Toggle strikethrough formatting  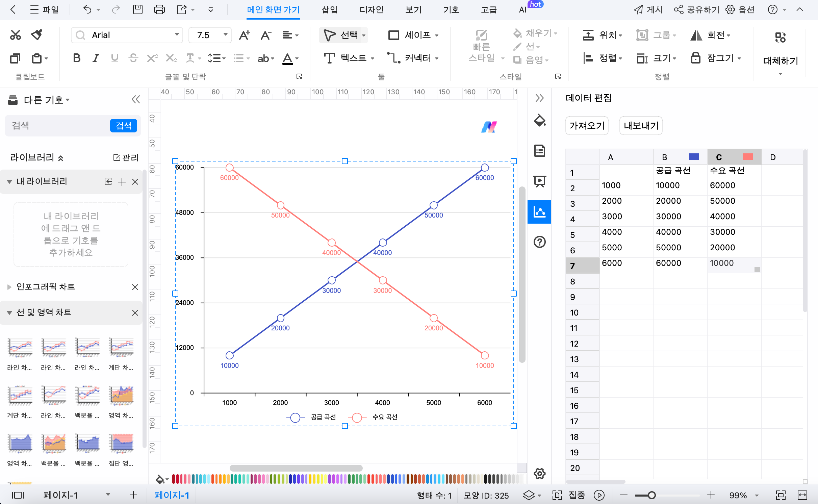[x=133, y=58]
